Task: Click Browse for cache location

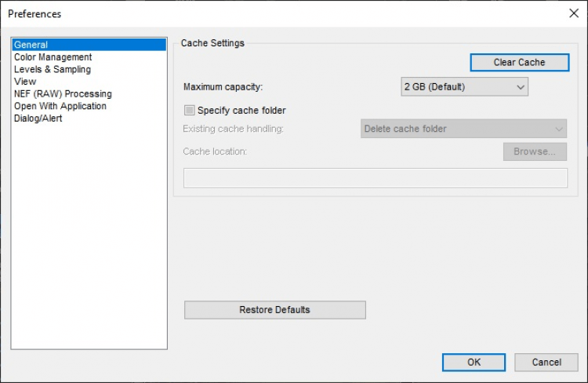Action: (535, 151)
